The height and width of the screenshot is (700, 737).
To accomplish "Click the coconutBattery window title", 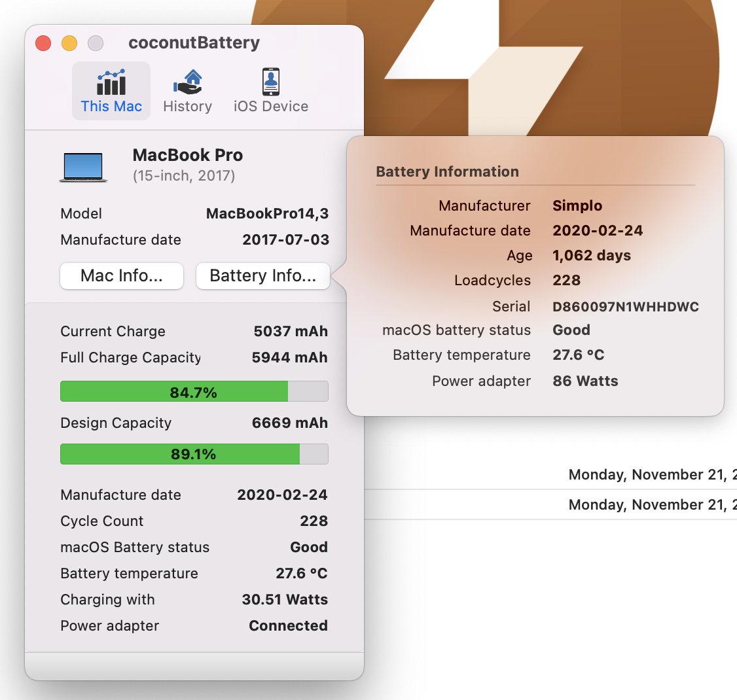I will (194, 43).
